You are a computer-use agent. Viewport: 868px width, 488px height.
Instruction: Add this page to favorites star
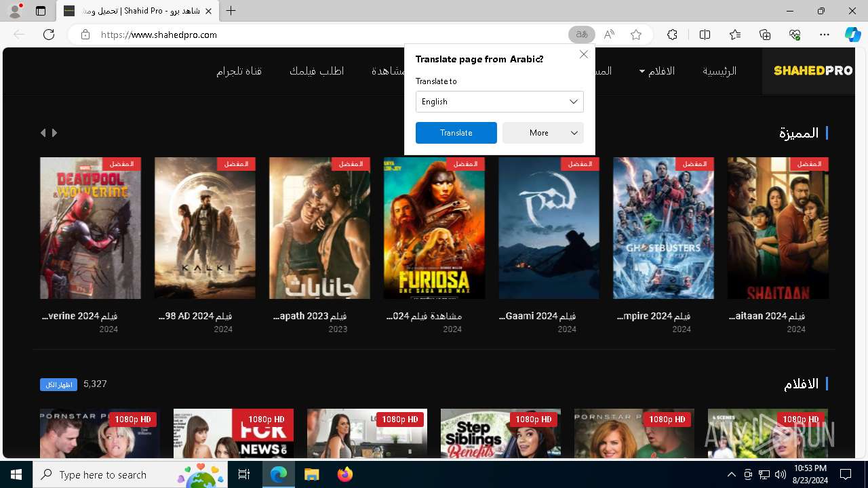coord(636,35)
